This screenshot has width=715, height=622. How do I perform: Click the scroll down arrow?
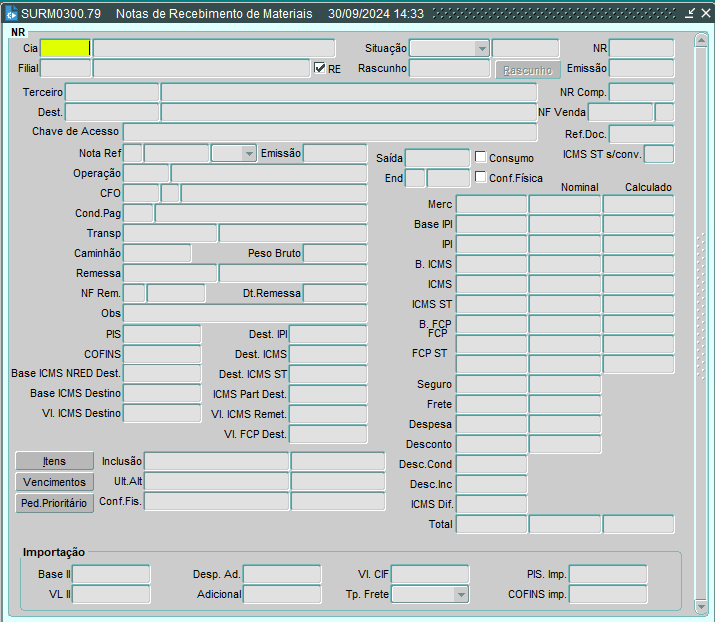701,606
